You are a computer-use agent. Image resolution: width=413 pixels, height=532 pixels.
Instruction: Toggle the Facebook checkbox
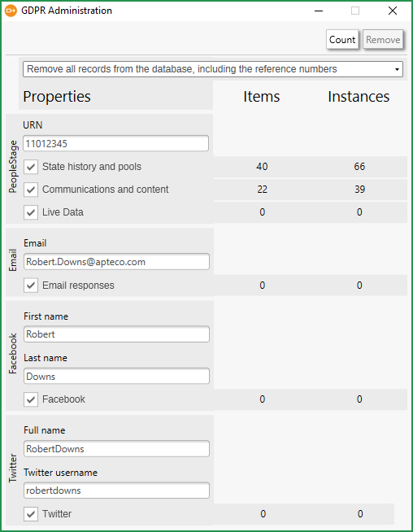tap(31, 399)
